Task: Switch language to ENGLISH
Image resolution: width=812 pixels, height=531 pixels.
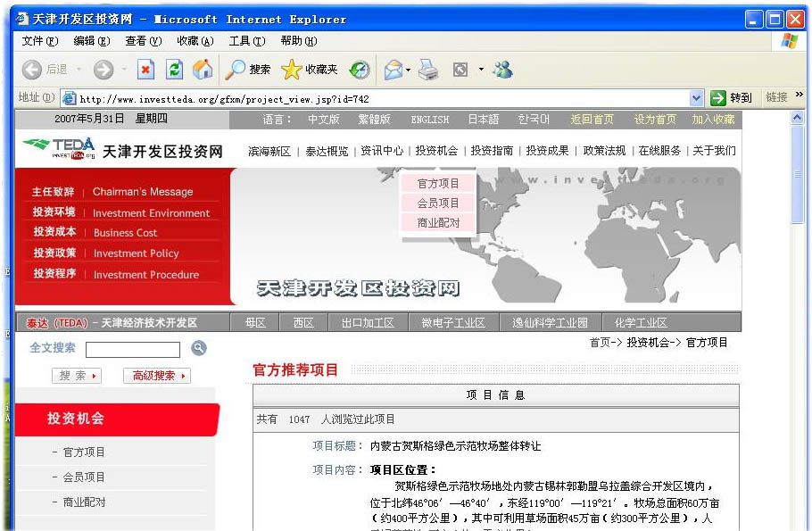Action: (430, 120)
